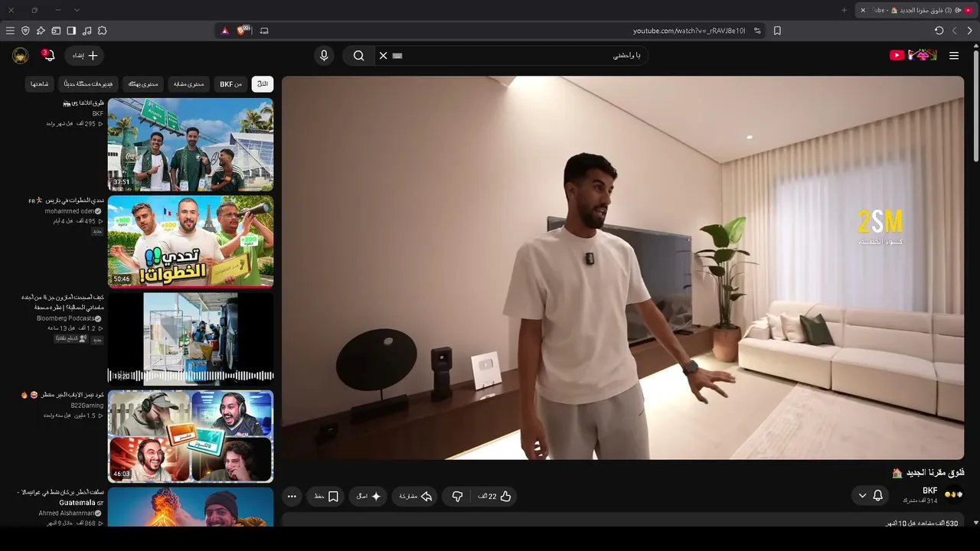
Task: Open the Brave VPN shield icon
Action: point(25,31)
